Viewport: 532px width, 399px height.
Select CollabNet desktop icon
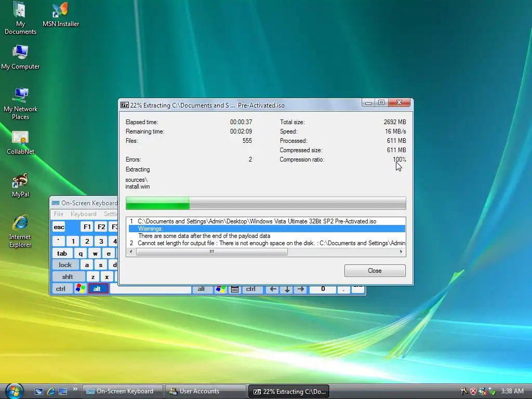coord(20,143)
